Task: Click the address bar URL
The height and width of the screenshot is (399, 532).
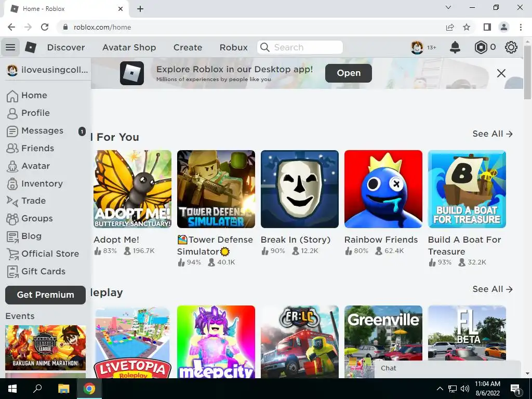Action: (102, 27)
